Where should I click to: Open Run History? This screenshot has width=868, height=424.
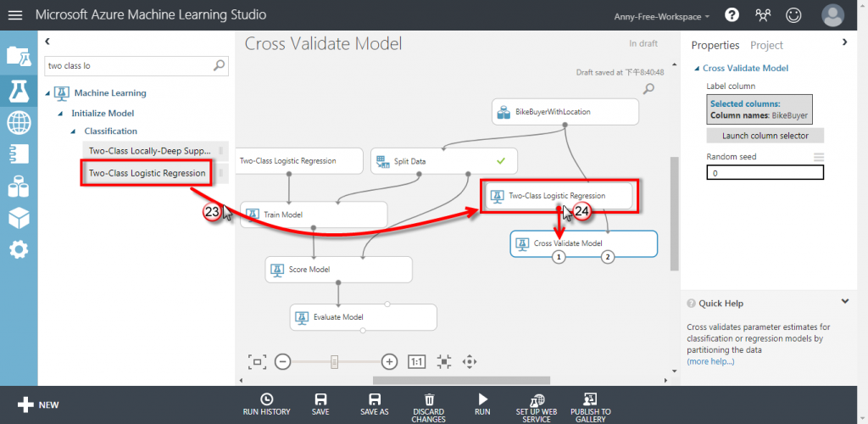pyautogui.click(x=266, y=404)
